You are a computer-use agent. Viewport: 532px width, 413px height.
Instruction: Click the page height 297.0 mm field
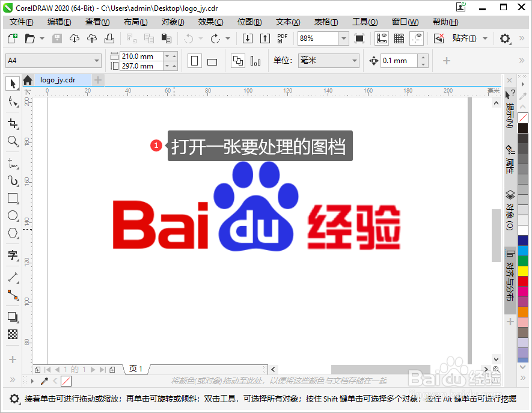[x=142, y=66]
